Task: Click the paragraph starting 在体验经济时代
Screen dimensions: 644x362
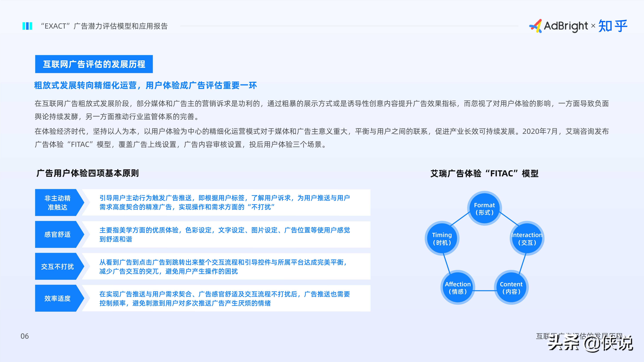Action: pos(322,138)
